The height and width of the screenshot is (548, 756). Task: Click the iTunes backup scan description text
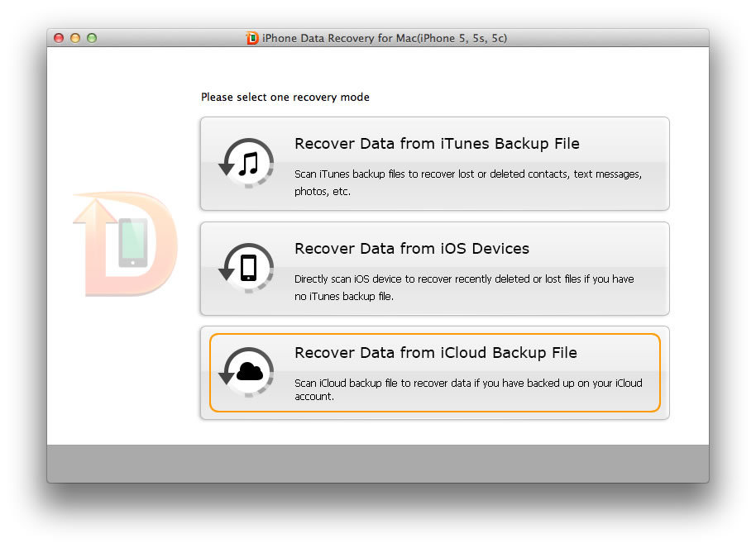tap(468, 183)
